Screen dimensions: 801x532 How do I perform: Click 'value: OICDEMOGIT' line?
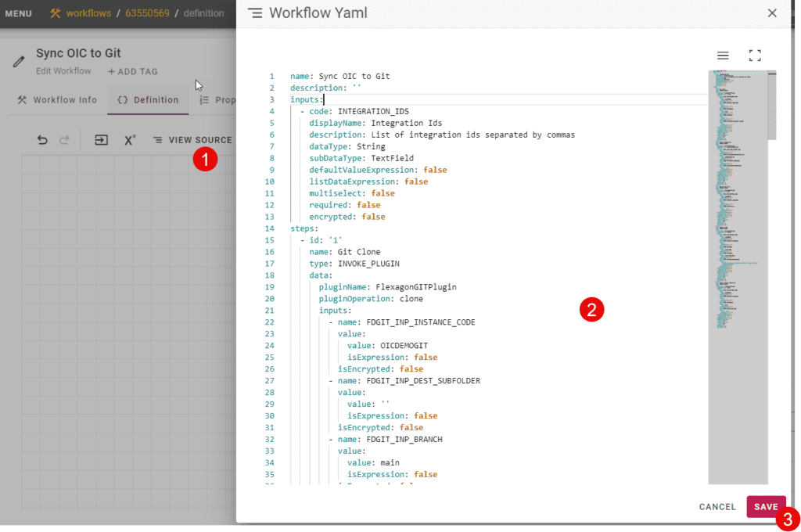[x=387, y=346]
